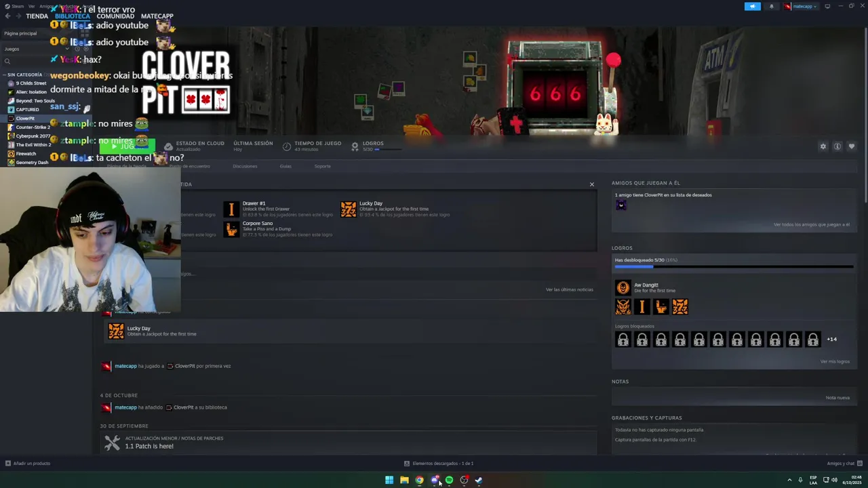The height and width of the screenshot is (488, 868).
Task: Open game settings gear icon
Action: pos(823,146)
